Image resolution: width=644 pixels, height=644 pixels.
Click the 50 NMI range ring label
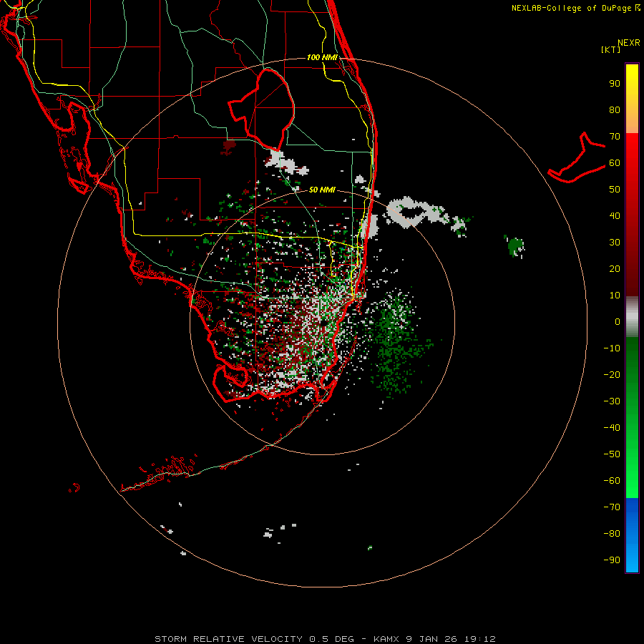(323, 190)
